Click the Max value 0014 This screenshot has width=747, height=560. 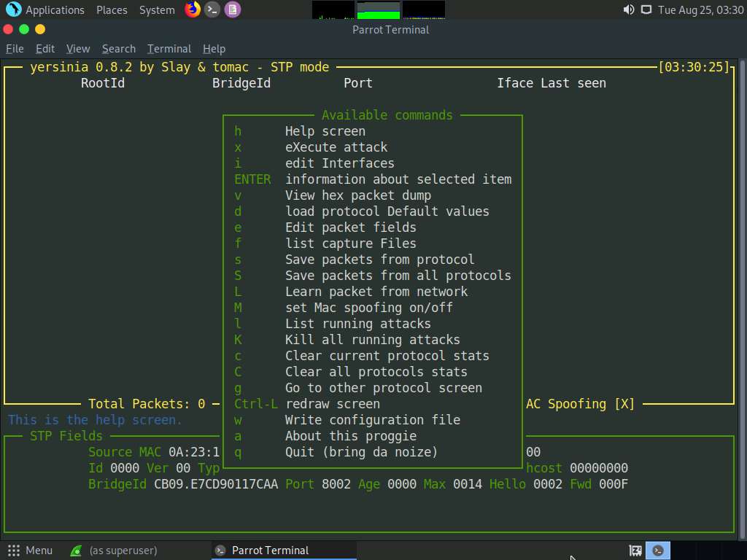(x=468, y=484)
